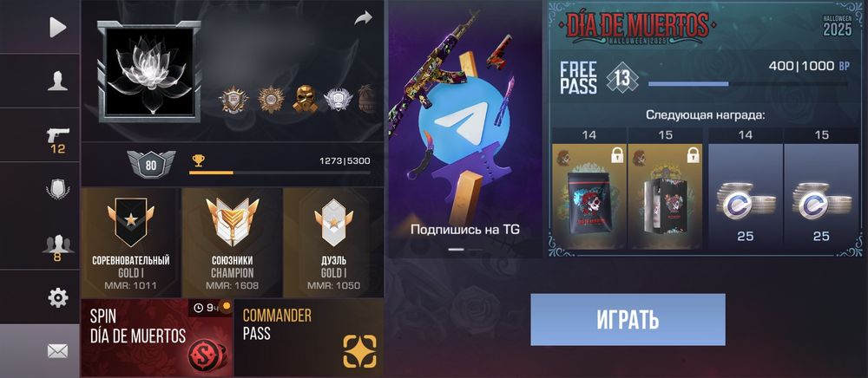
Task: Open the settings gear icon
Action: coord(57,298)
